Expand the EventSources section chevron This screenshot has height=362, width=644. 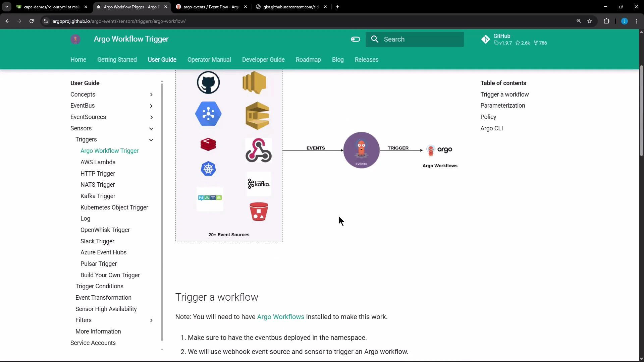(151, 117)
